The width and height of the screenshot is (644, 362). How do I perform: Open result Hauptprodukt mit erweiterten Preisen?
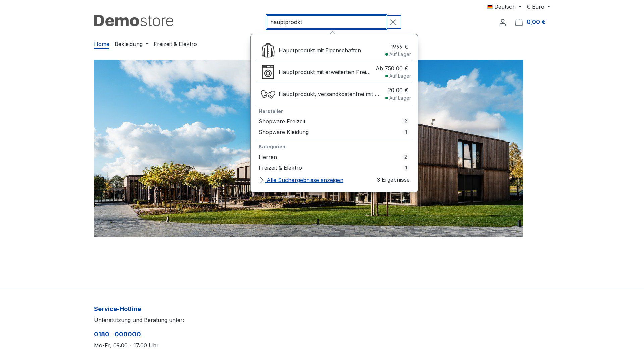334,72
